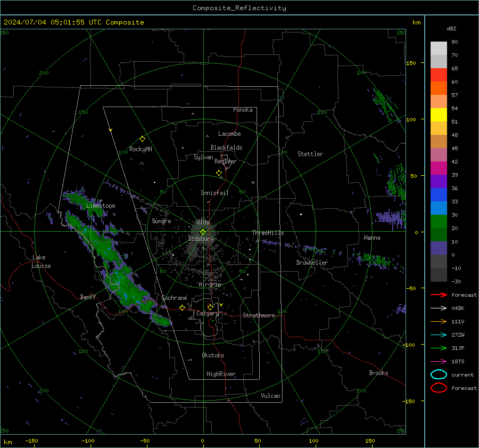Click the yellow Y marker right of Calgary diamond

pos(221,305)
